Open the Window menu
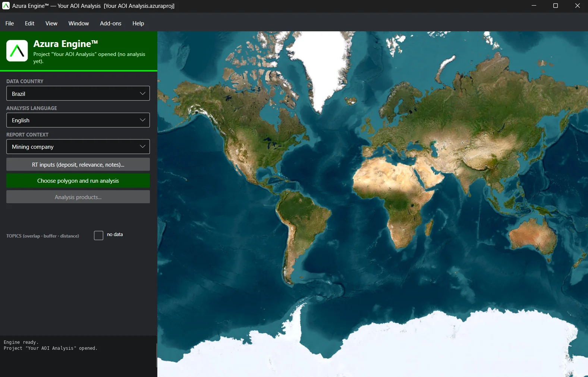 coord(79,23)
